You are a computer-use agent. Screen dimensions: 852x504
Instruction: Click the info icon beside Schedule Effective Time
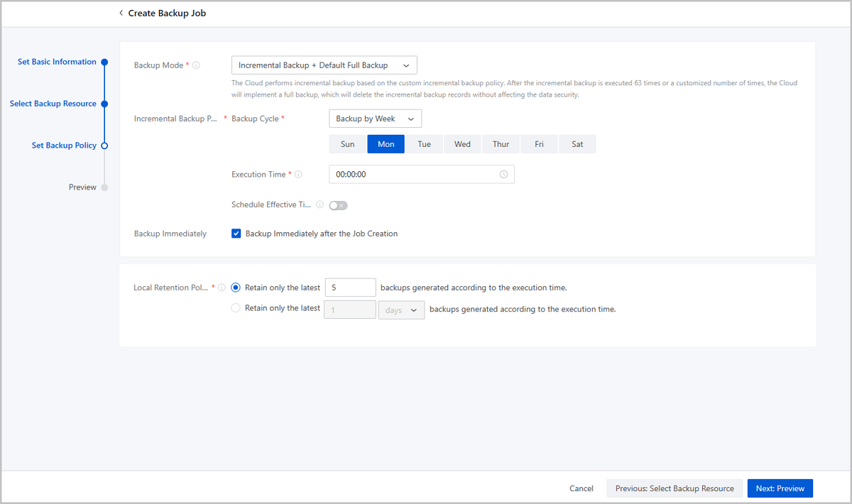(x=319, y=205)
